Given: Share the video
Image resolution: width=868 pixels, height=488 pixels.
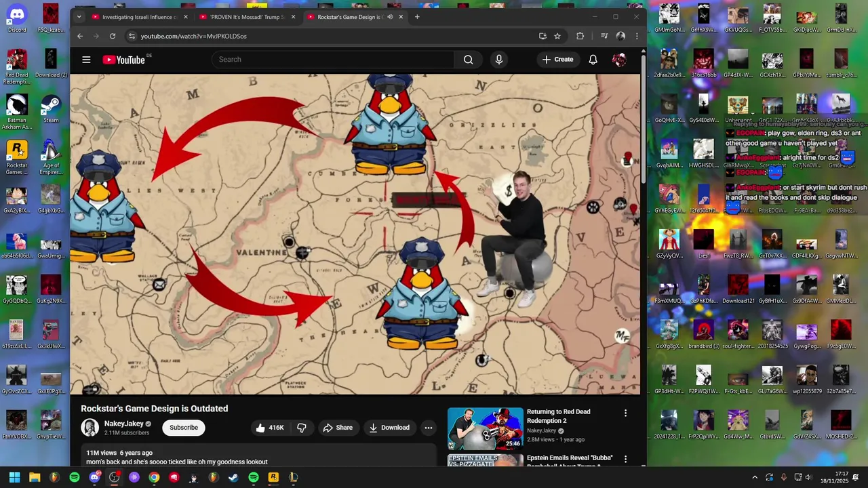Looking at the screenshot, I should [338, 428].
